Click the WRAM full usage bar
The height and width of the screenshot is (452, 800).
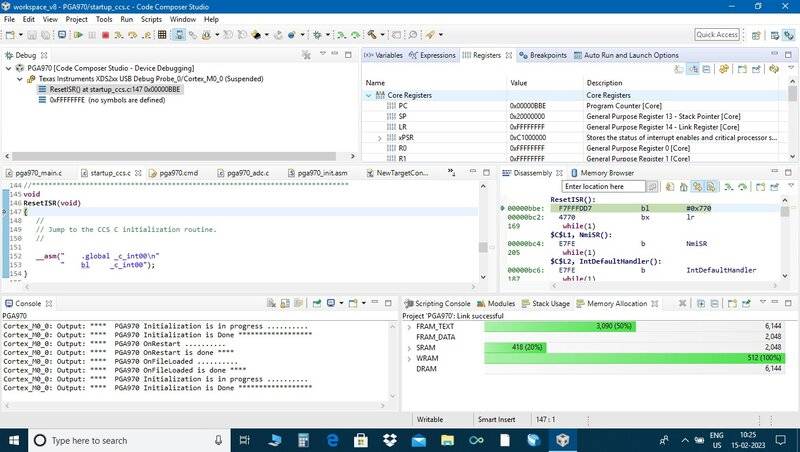coord(634,358)
